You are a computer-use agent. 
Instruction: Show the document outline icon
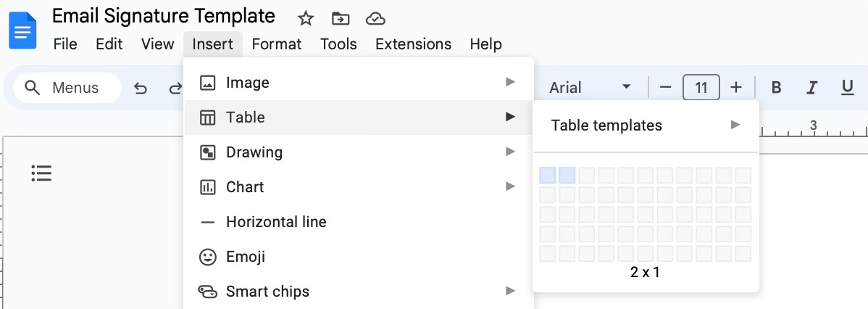coord(41,173)
